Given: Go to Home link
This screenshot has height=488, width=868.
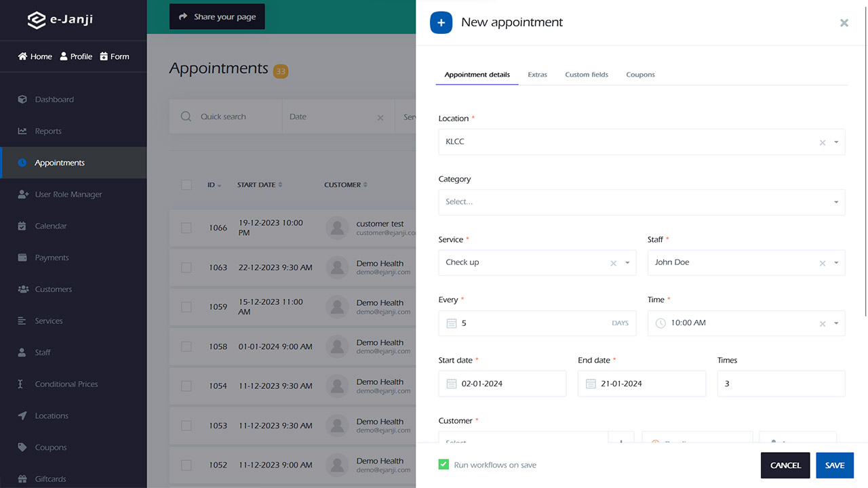Looking at the screenshot, I should (x=35, y=56).
